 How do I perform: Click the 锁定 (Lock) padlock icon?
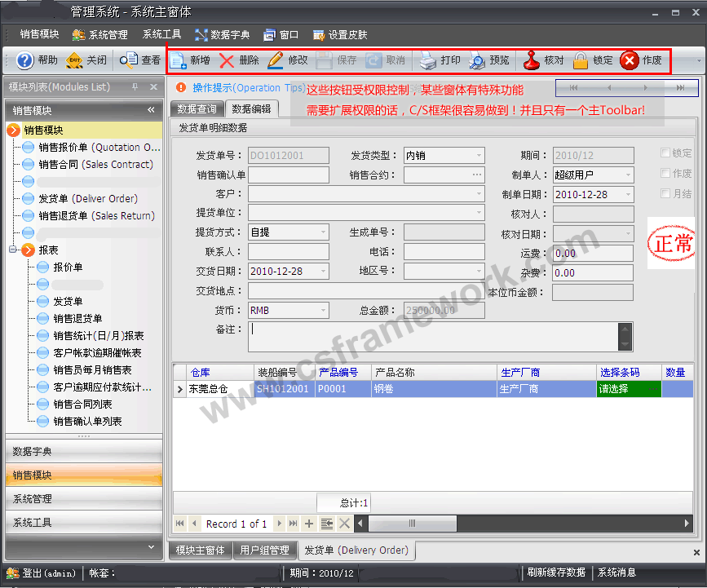(x=581, y=60)
